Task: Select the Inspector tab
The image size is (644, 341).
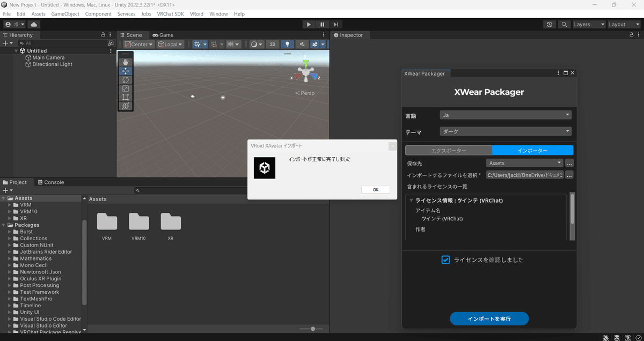Action: pos(348,35)
